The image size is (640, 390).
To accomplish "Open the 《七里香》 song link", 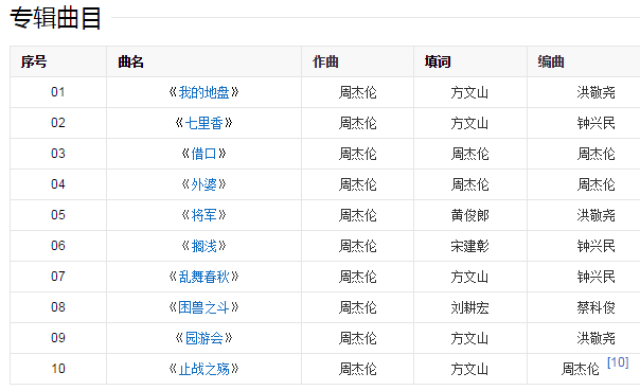I will coord(204,123).
